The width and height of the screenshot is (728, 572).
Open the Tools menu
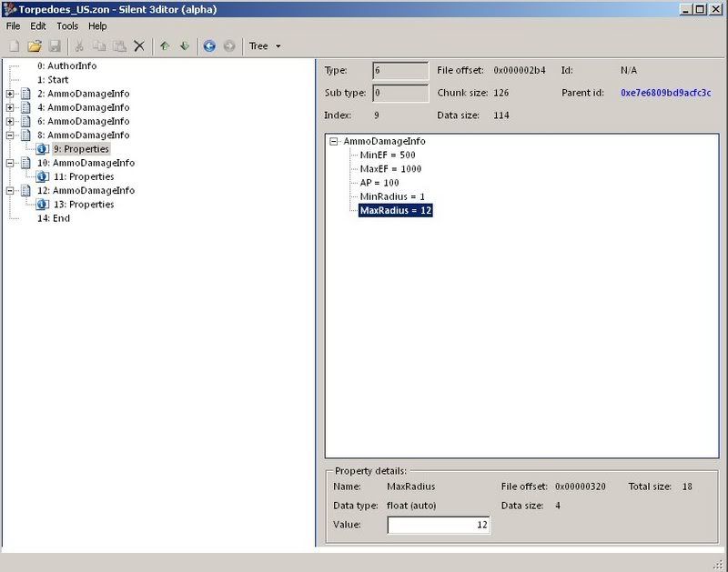67,26
